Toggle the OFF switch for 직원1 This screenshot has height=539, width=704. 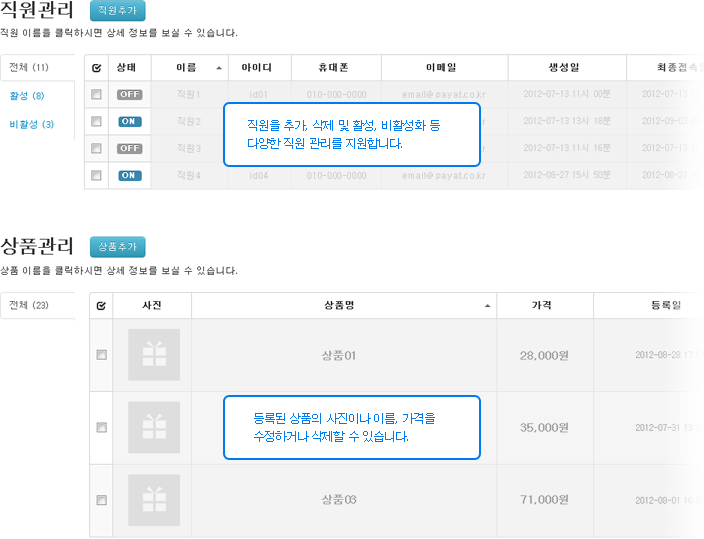(130, 94)
